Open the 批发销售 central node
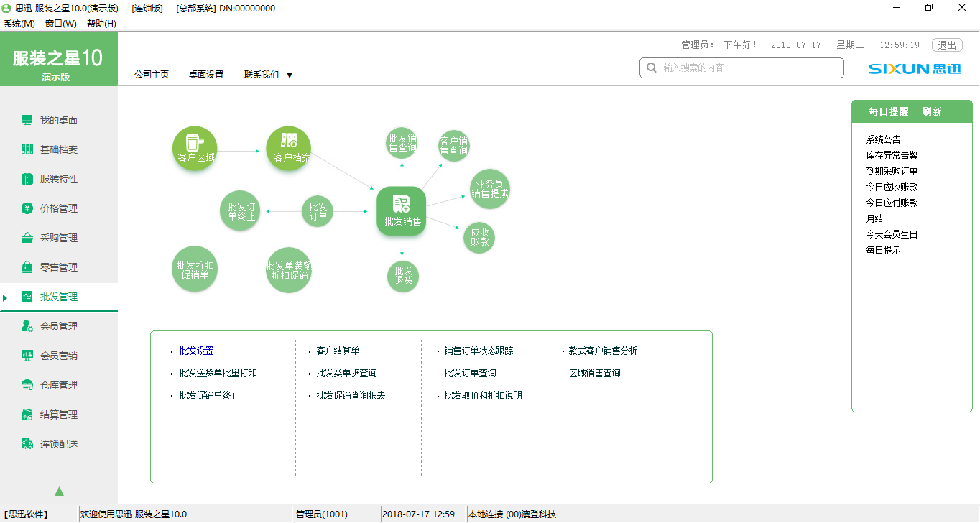Screen dimensions: 980x523 (402, 210)
